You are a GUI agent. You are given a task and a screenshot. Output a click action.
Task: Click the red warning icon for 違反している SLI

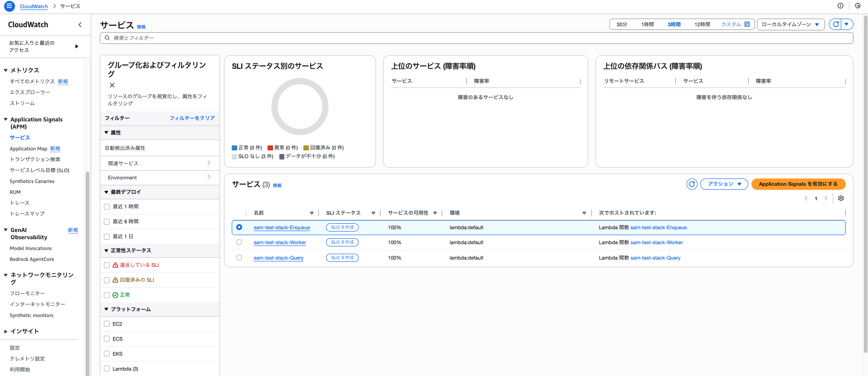pyautogui.click(x=115, y=265)
